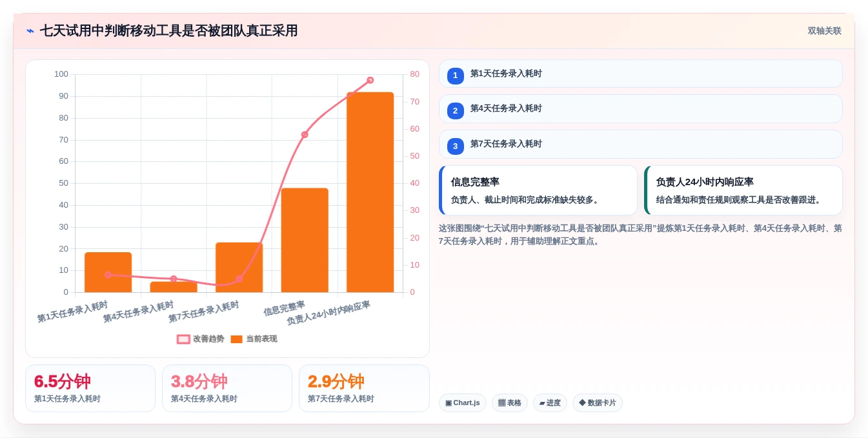Click the description 结合通知和责任规则观察工具是否改善跟进。
868x438 pixels.
click(740, 200)
